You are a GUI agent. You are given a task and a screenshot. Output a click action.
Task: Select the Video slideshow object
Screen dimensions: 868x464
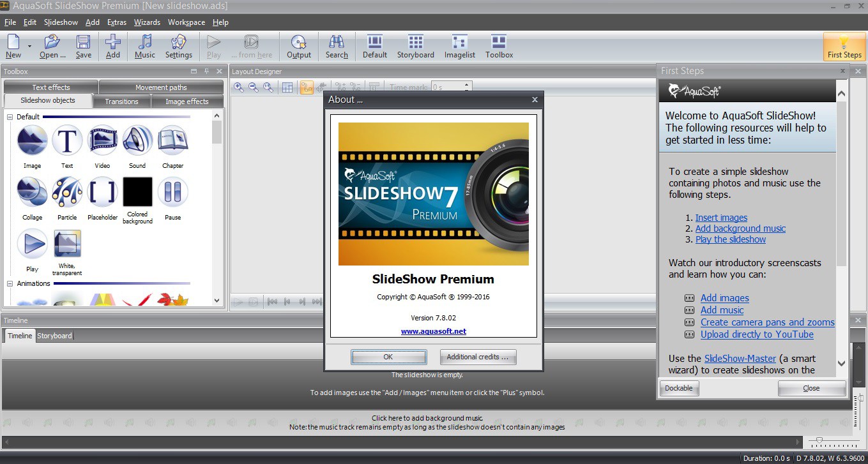(x=102, y=147)
